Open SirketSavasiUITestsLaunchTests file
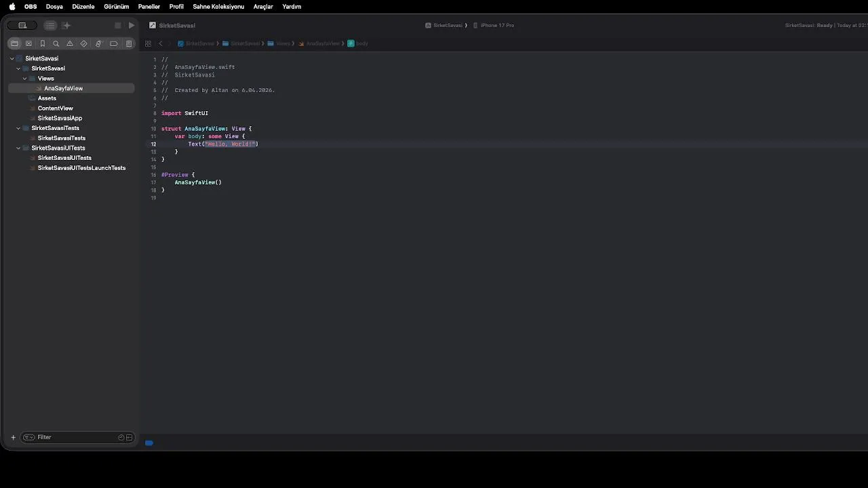The height and width of the screenshot is (488, 868). coord(71,168)
